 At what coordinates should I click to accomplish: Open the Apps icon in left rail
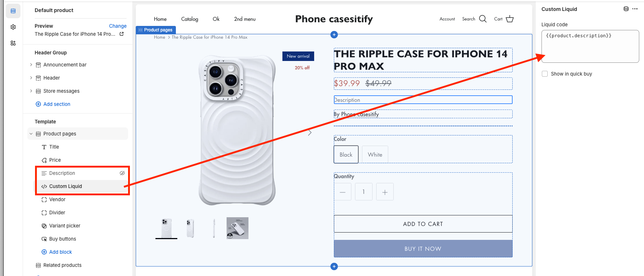pos(13,43)
